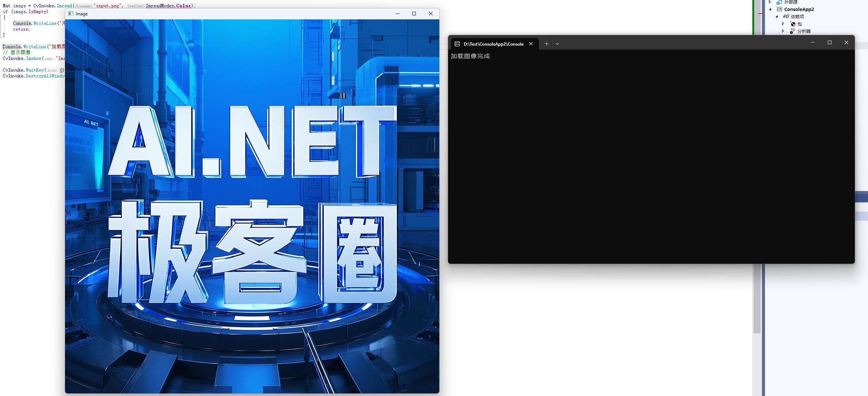
Task: Click the 包 NuGet packages icon
Action: pyautogui.click(x=793, y=24)
